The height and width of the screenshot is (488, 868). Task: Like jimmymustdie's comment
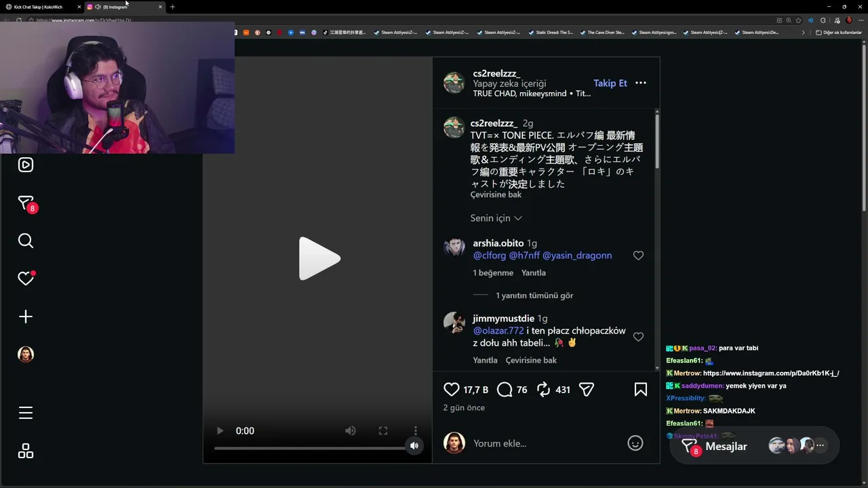(x=638, y=337)
